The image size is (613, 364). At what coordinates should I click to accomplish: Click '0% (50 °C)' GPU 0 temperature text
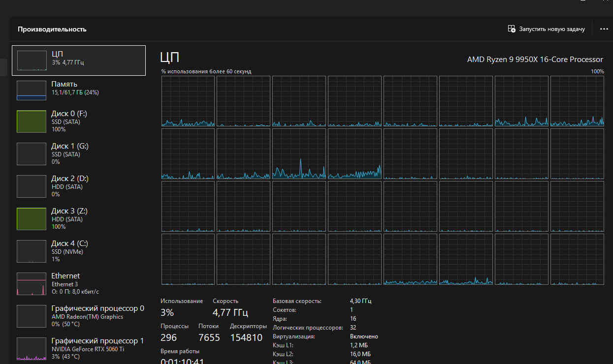point(65,324)
